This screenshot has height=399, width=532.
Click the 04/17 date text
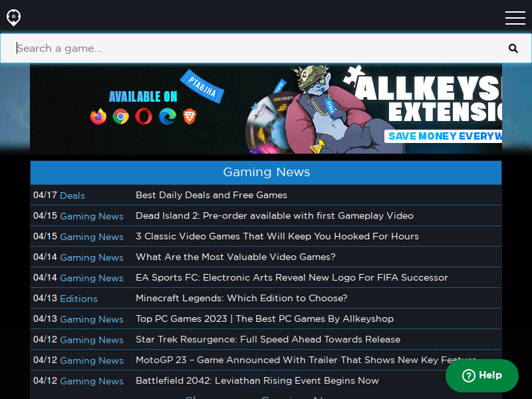[45, 195]
